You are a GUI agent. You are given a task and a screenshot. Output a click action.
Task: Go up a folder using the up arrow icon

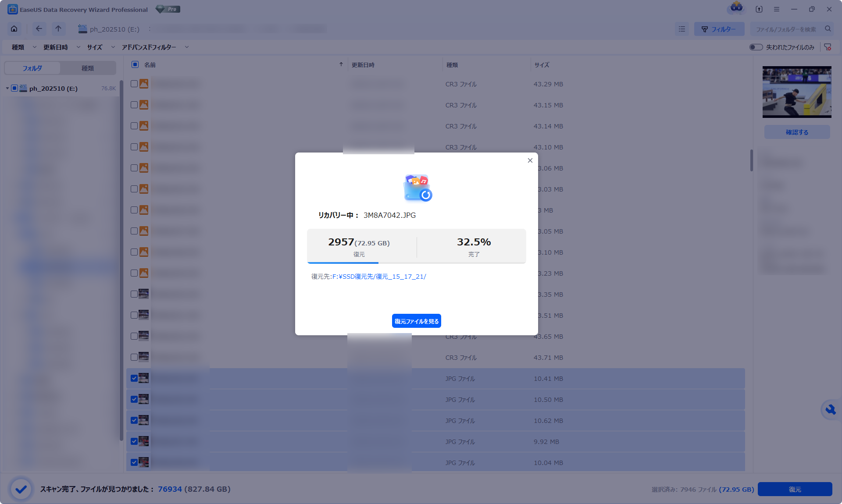(58, 28)
